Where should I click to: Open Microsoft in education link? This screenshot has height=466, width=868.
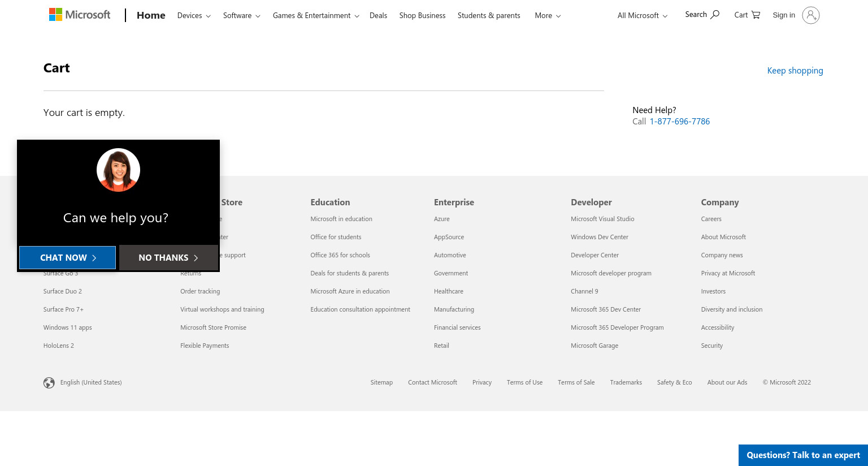tap(341, 219)
